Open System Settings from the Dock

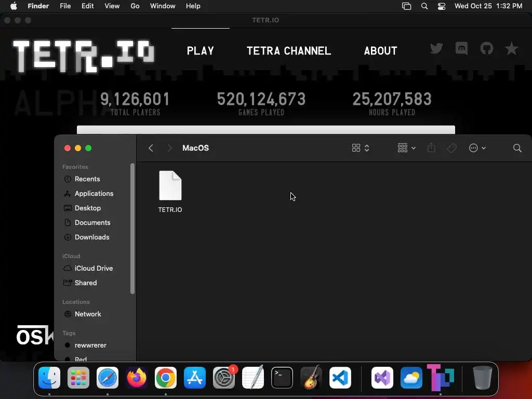point(224,378)
